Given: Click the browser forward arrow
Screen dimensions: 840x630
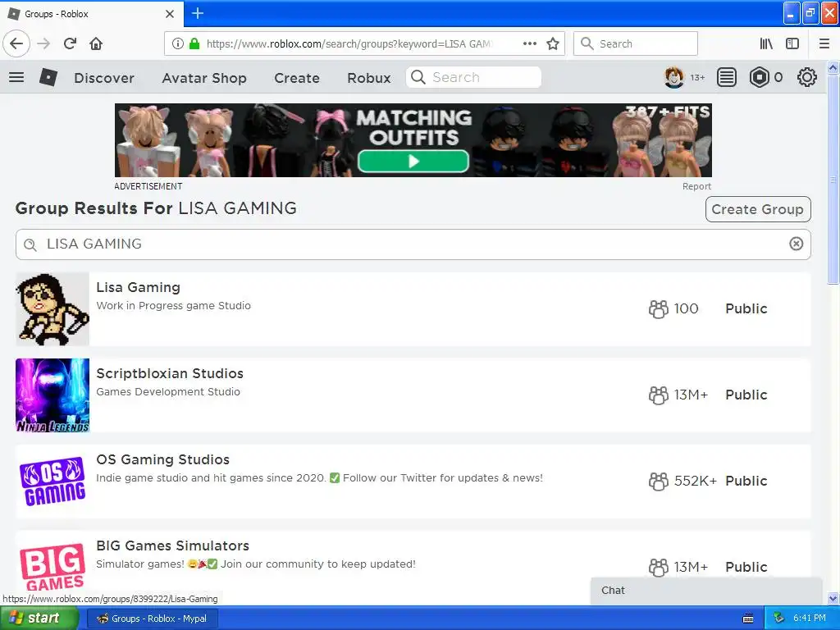Looking at the screenshot, I should [x=44, y=43].
